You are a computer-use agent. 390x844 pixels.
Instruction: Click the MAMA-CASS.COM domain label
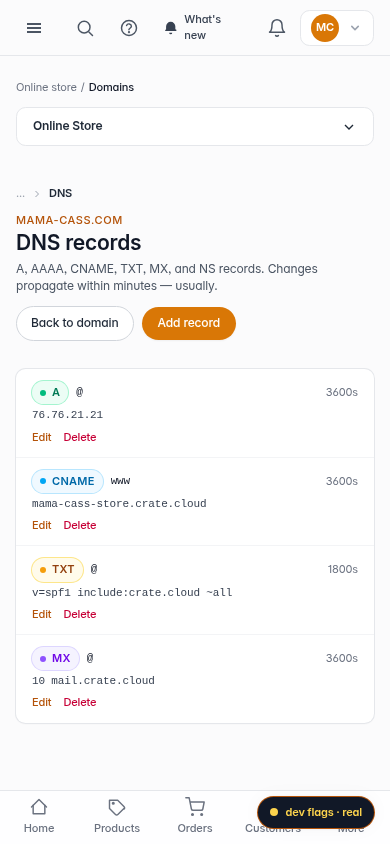click(x=69, y=220)
